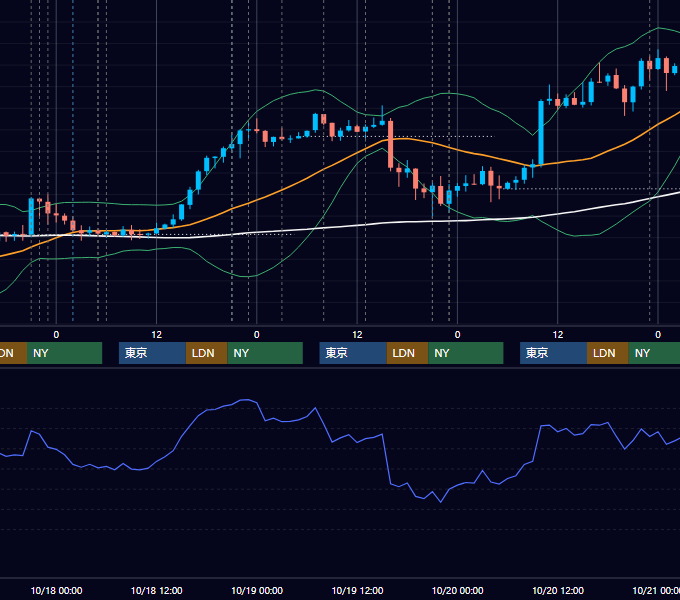Image resolution: width=680 pixels, height=600 pixels.
Task: Select the 東京 session block under 10/19 12:00
Action: pos(353,353)
